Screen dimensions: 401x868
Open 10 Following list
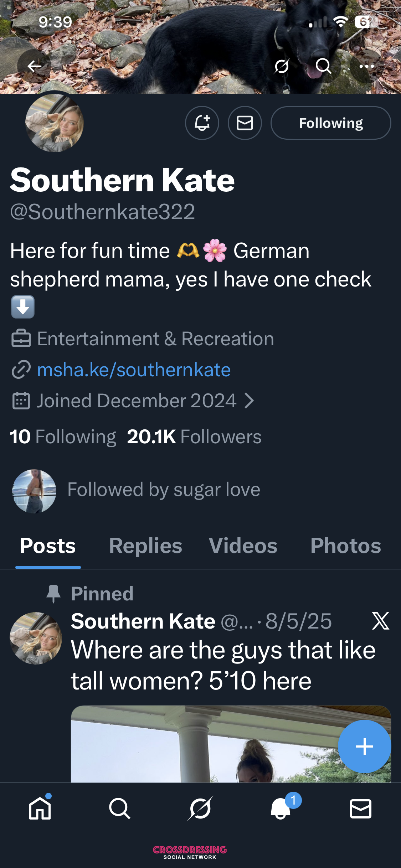click(x=63, y=436)
